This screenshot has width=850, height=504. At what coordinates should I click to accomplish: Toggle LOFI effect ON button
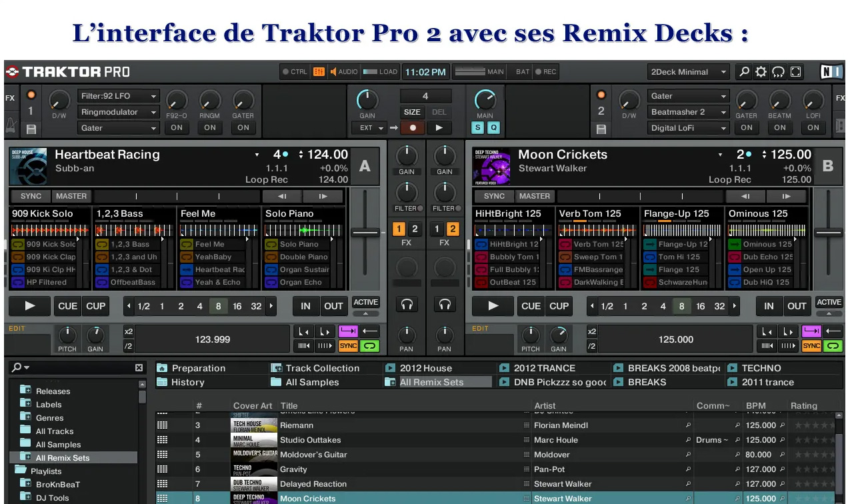click(813, 127)
